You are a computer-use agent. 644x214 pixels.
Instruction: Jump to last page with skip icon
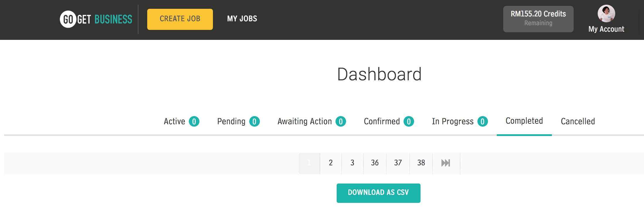[x=446, y=163]
